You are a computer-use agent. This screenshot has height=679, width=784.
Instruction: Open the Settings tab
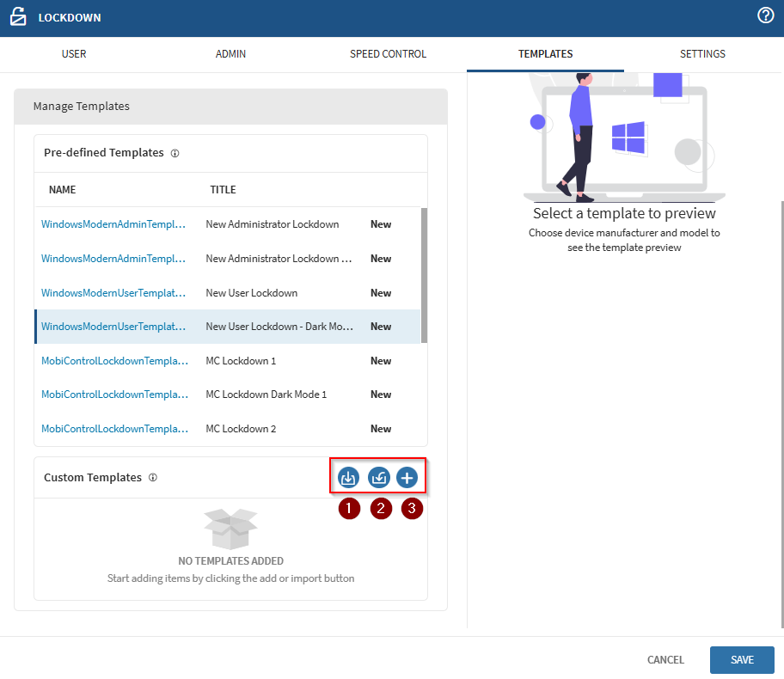tap(702, 54)
